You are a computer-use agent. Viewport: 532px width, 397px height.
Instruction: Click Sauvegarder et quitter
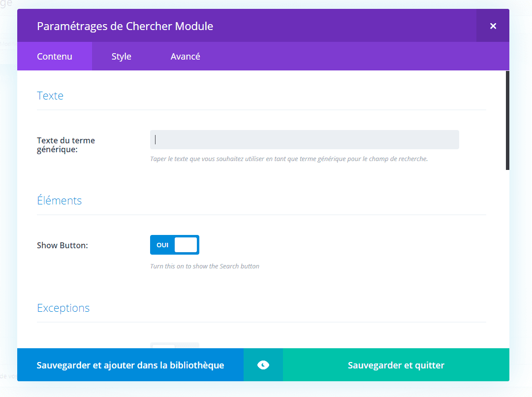click(396, 365)
